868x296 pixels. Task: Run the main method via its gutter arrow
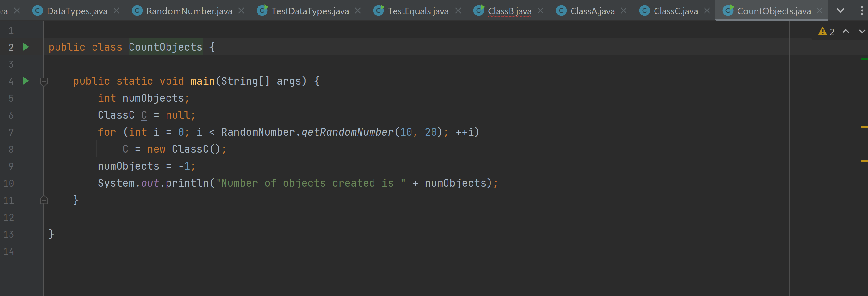(26, 81)
